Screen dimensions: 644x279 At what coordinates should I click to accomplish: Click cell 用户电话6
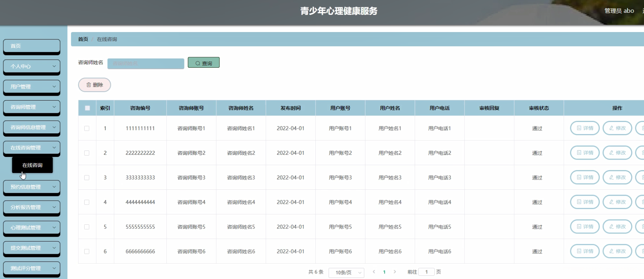(x=439, y=251)
